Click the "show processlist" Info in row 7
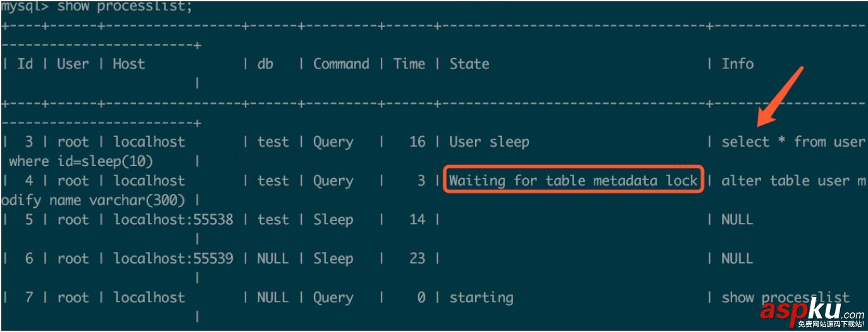The height and width of the screenshot is (332, 868). 785,298
